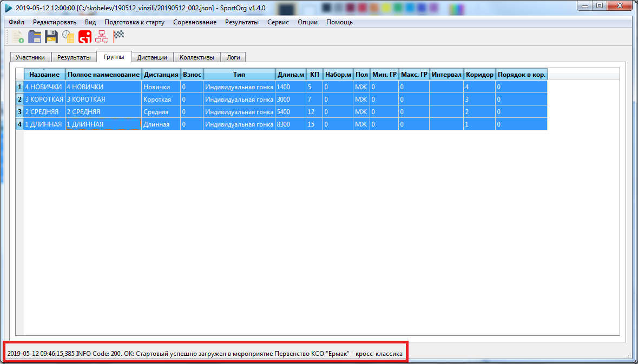Open the Опции menu
638x364 pixels.
click(x=307, y=22)
